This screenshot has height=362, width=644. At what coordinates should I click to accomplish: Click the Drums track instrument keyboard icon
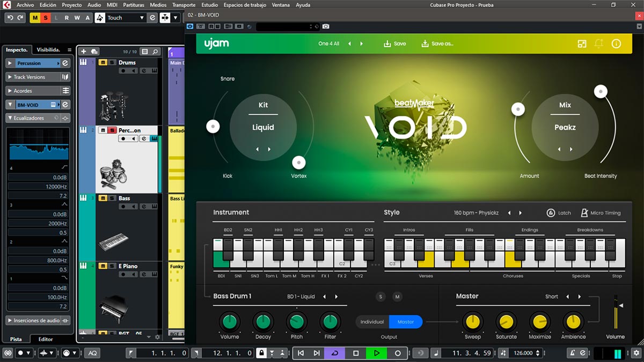click(x=83, y=63)
